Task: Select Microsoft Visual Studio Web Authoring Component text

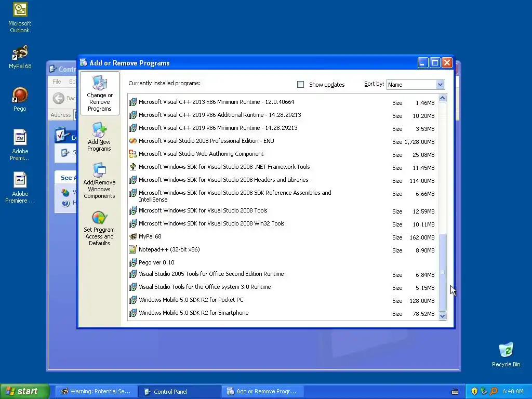Action: tap(201, 154)
